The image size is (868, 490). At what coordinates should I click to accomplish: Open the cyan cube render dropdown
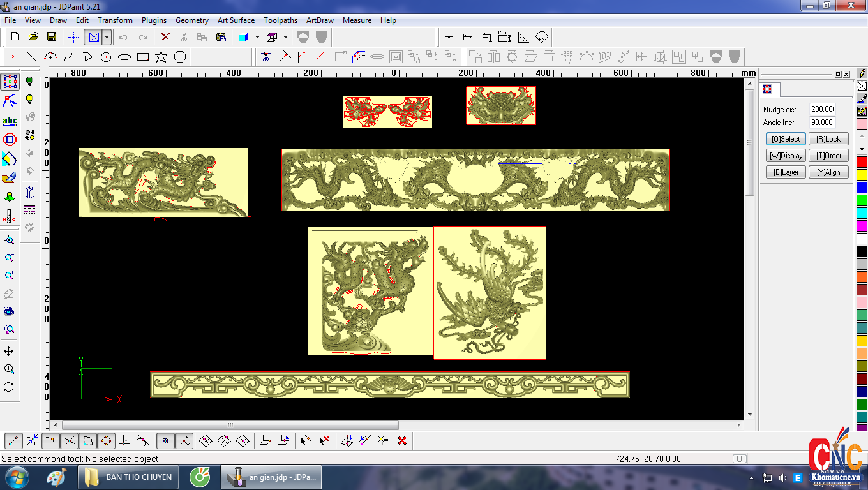pyautogui.click(x=257, y=37)
